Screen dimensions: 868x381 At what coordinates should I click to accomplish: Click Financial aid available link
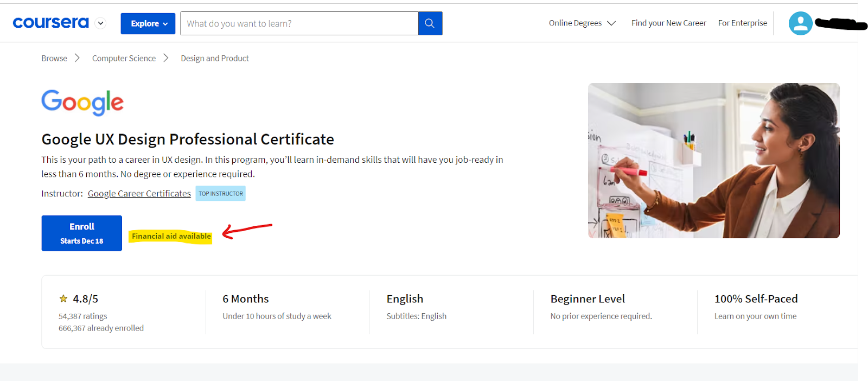pyautogui.click(x=171, y=236)
